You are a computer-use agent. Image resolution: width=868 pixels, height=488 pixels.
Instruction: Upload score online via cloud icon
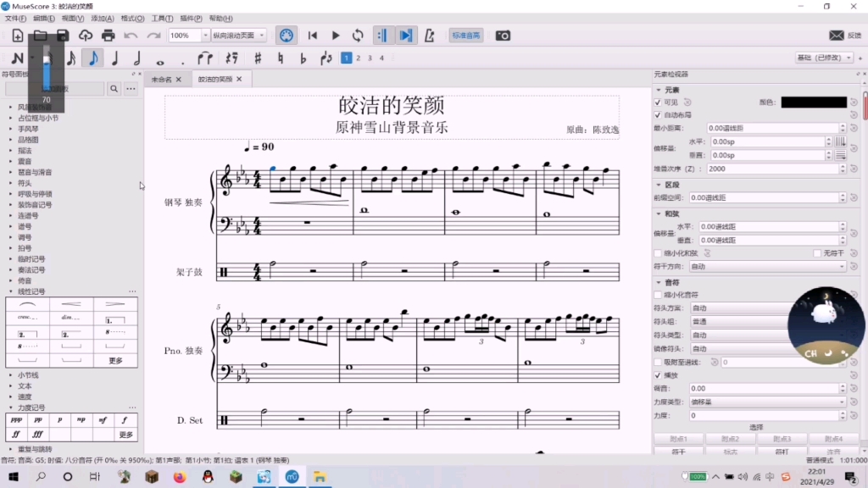86,36
